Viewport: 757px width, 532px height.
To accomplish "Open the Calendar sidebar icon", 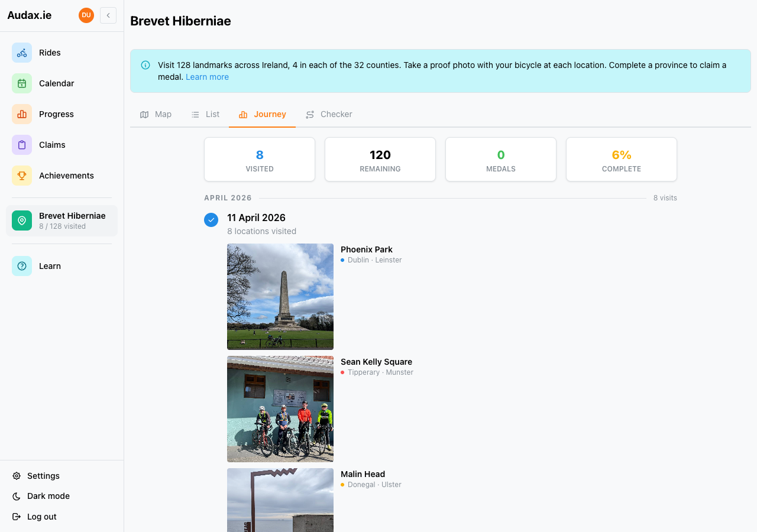I will point(22,83).
